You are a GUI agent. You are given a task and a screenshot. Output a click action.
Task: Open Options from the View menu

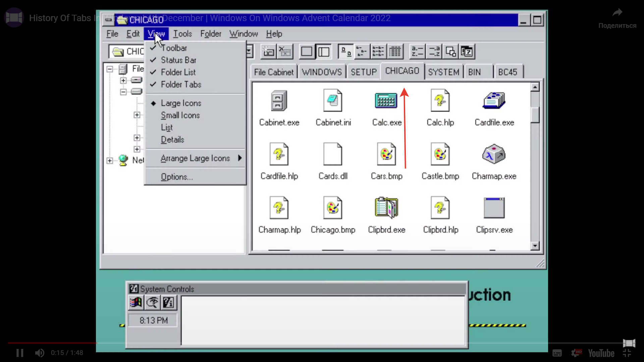tap(195, 177)
